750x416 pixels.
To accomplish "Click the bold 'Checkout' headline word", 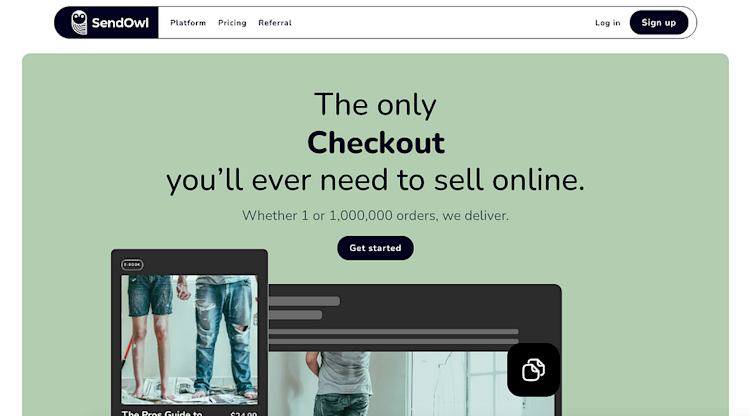I will (375, 142).
